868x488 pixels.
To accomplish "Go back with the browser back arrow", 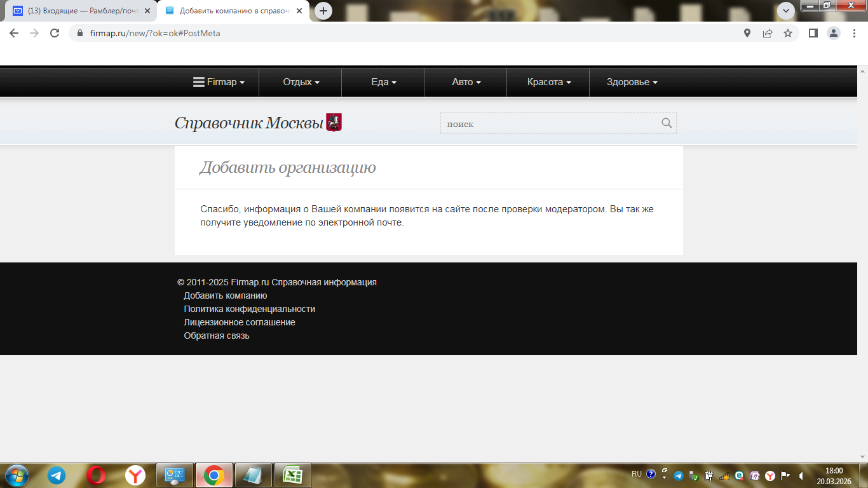I will coord(14,33).
